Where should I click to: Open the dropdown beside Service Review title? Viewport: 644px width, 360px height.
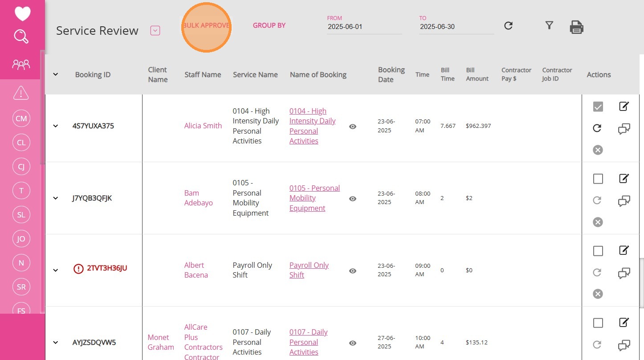tap(155, 31)
